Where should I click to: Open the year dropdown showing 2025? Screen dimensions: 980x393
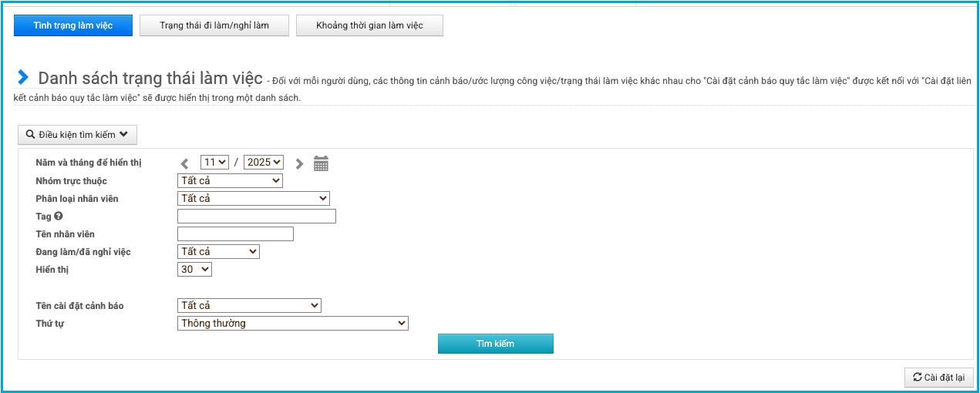264,163
